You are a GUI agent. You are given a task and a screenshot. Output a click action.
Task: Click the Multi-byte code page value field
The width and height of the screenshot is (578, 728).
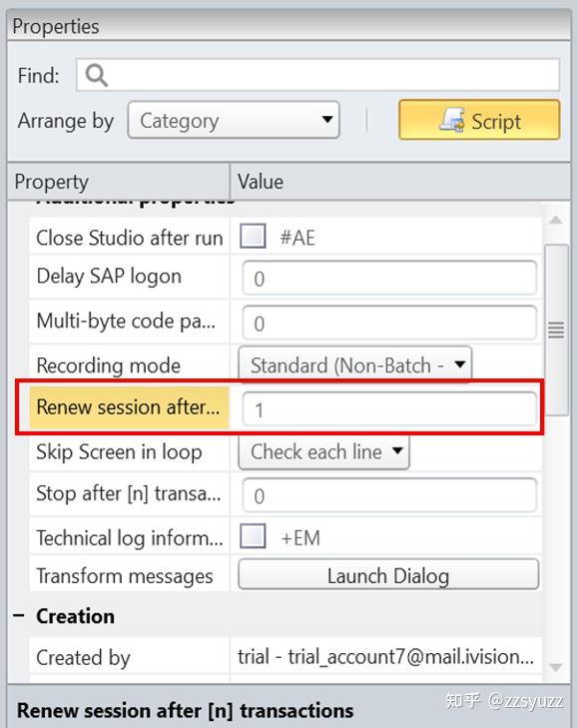pyautogui.click(x=389, y=323)
